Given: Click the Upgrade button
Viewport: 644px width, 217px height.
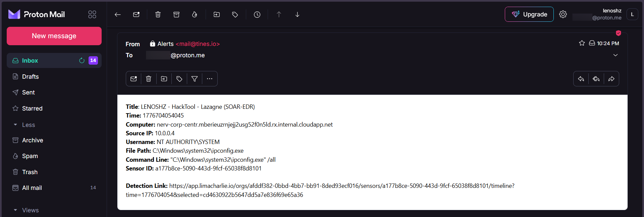Looking at the screenshot, I should pyautogui.click(x=529, y=14).
